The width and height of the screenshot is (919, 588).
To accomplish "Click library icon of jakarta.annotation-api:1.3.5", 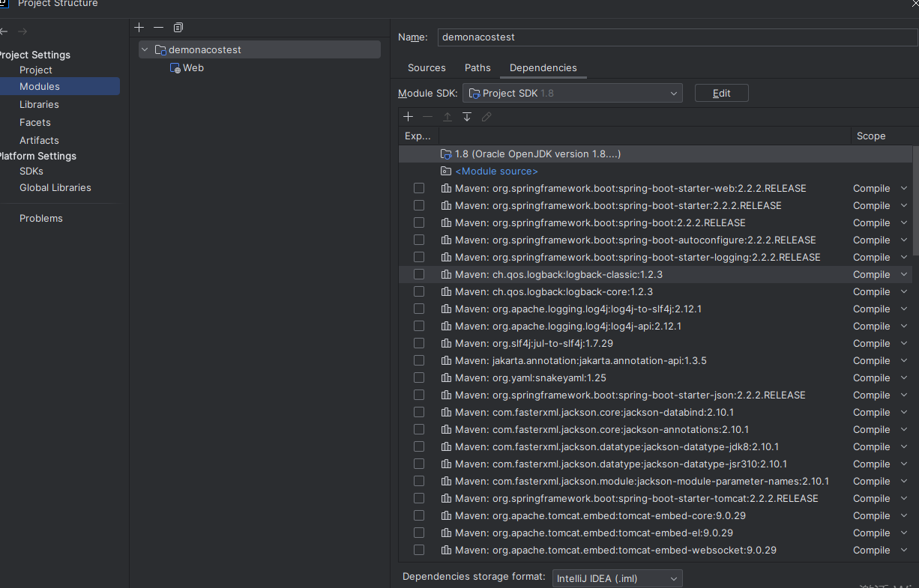I will (x=446, y=360).
